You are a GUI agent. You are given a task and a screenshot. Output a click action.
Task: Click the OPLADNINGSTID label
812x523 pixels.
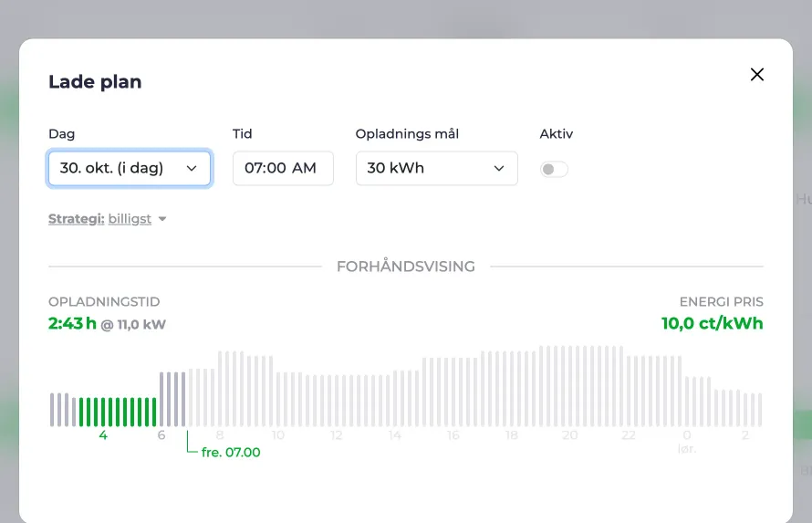tap(104, 301)
